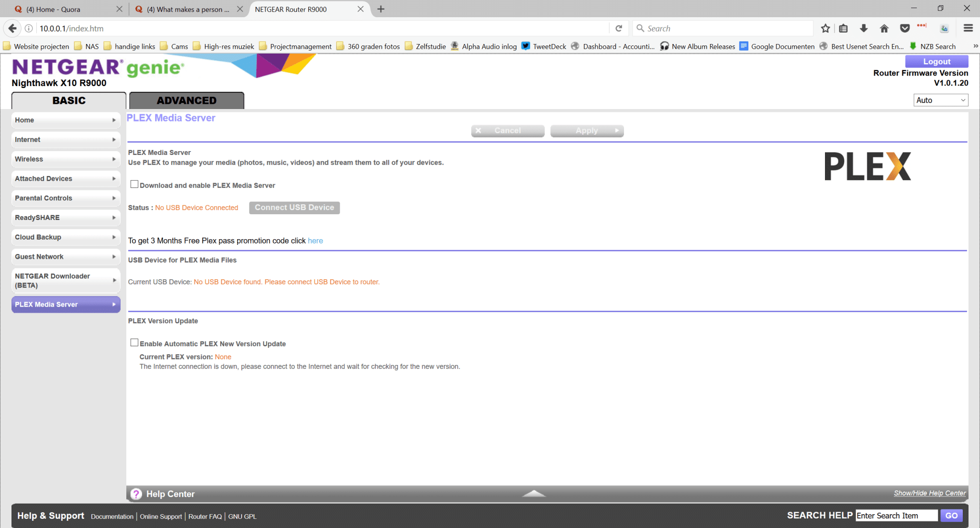Open NETGEAR Downloader (BETA) in the sidebar

point(66,281)
